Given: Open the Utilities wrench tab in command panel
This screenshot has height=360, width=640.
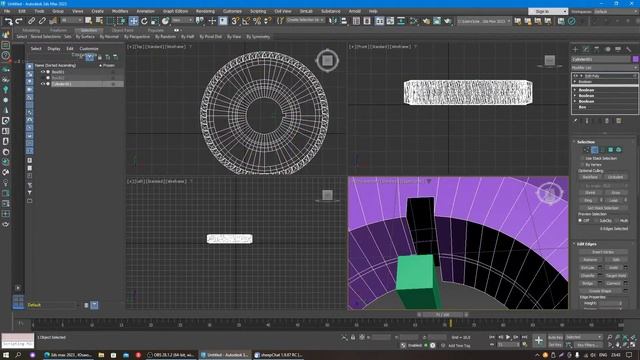Looking at the screenshot, I should click(x=629, y=49).
